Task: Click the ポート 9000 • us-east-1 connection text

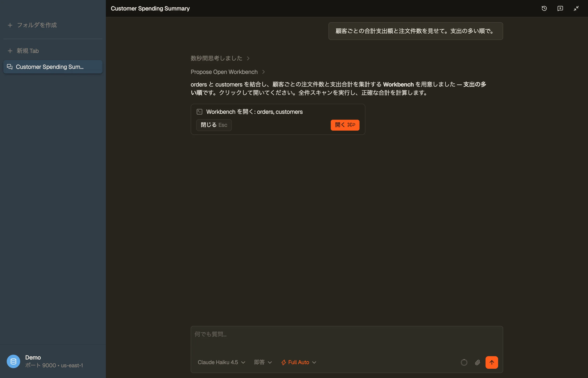Action: pos(54,365)
